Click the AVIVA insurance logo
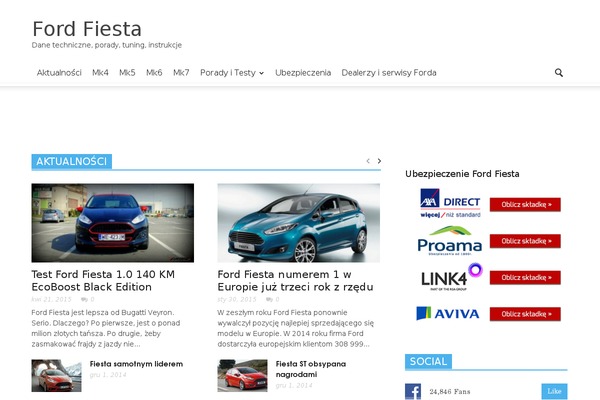600x400 pixels. 448,313
